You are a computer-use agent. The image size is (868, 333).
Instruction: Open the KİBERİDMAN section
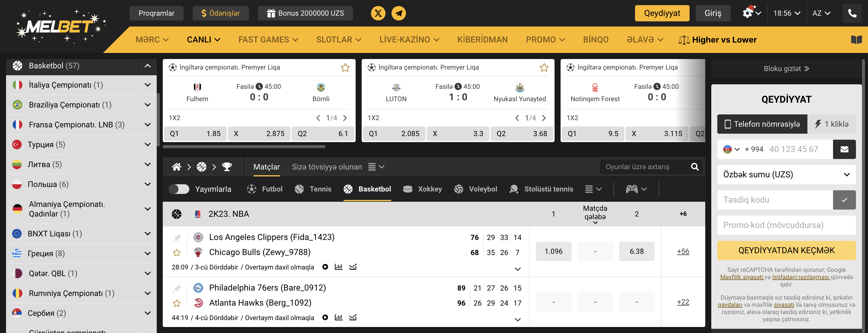(482, 40)
